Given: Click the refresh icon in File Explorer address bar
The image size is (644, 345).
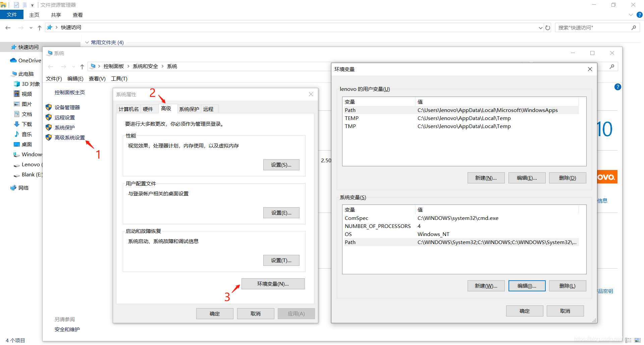Looking at the screenshot, I should (x=548, y=28).
